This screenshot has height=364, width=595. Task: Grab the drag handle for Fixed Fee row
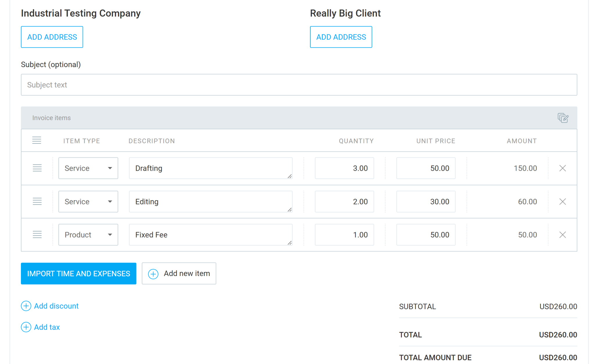coord(37,234)
